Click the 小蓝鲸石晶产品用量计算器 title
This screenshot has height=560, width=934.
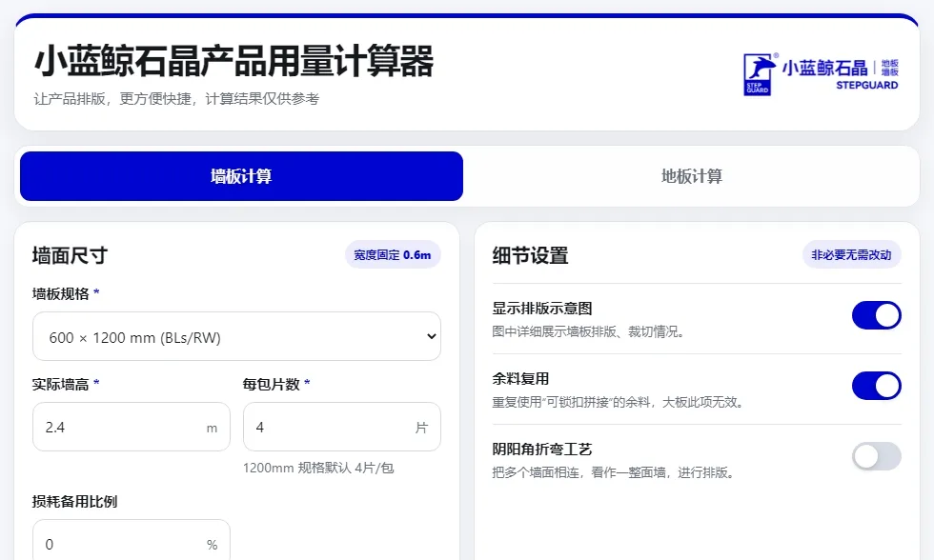233,61
